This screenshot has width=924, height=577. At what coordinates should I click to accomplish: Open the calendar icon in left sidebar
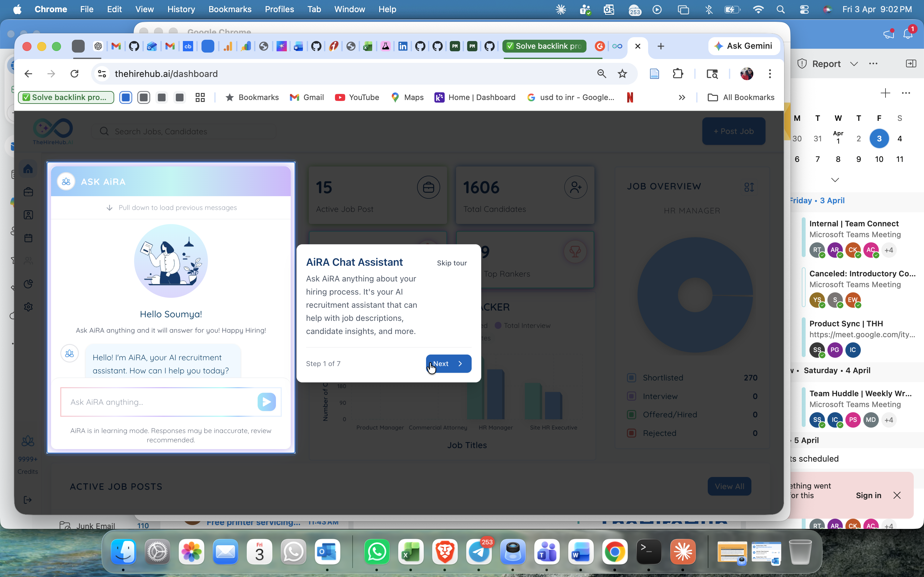click(x=28, y=238)
